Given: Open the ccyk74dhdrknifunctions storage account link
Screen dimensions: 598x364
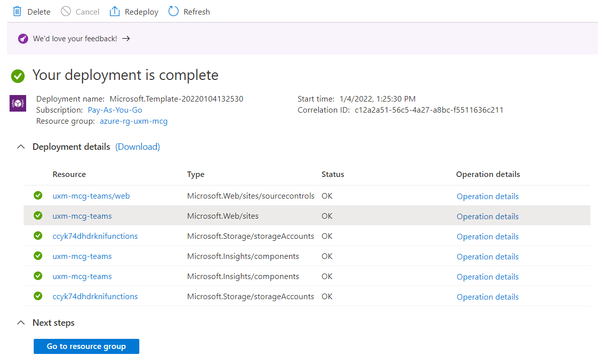Looking at the screenshot, I should [95, 236].
